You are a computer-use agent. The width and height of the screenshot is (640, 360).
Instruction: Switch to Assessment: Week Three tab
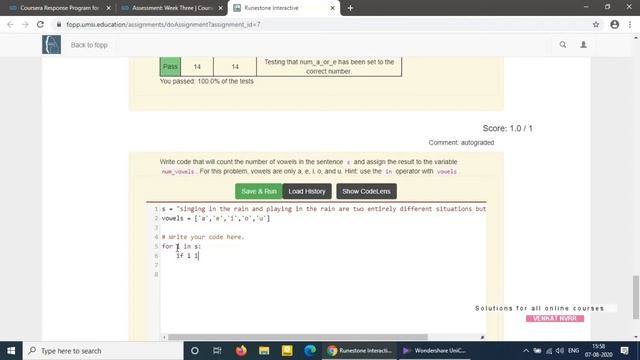[x=171, y=8]
